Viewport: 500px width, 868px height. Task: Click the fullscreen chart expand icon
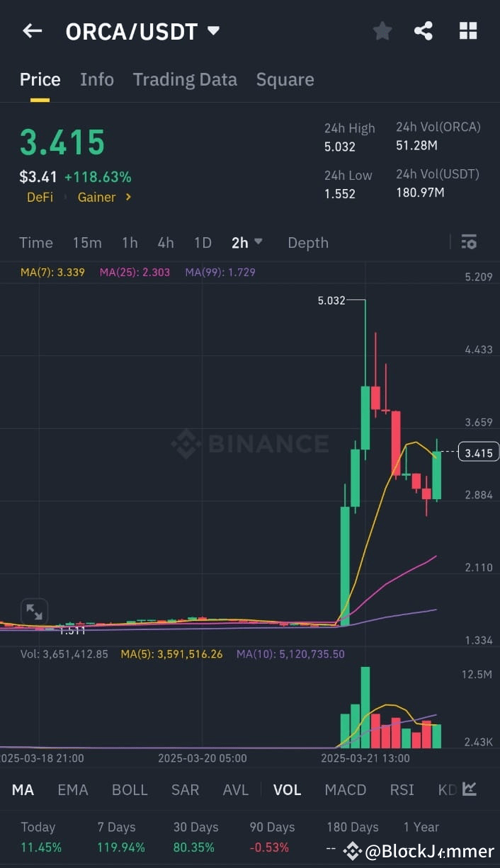34,611
